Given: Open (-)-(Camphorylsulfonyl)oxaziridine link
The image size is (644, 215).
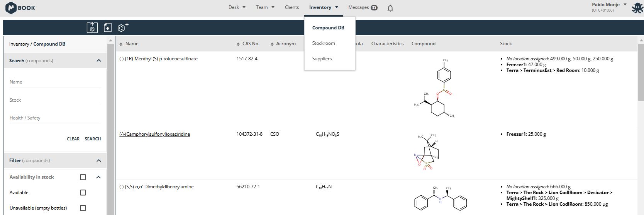Looking at the screenshot, I should [154, 134].
